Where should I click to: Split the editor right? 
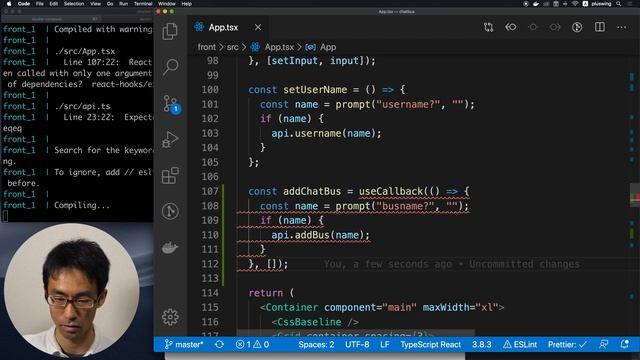600,27
